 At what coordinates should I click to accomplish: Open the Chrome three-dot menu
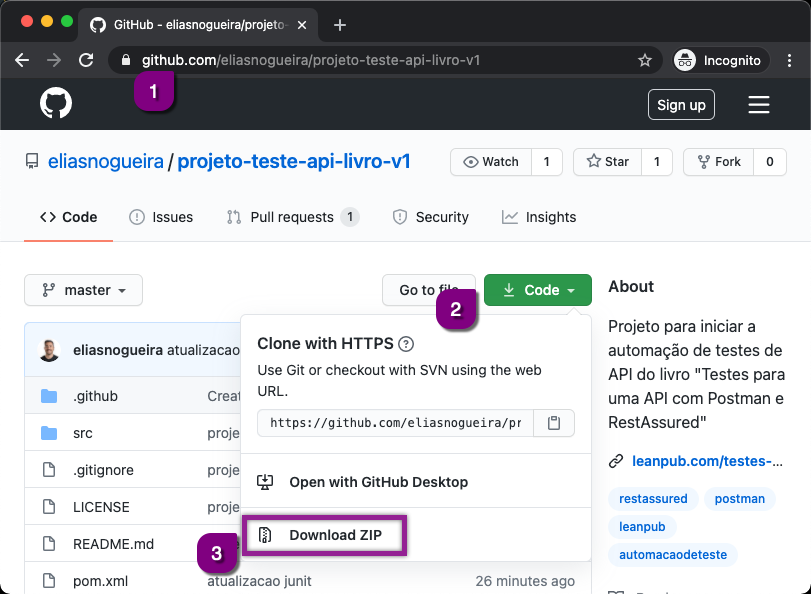point(789,60)
